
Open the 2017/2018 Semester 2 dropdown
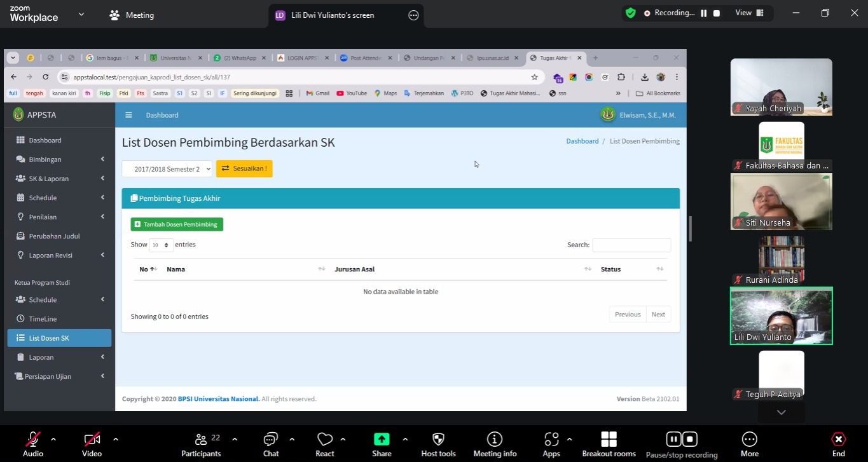tap(167, 169)
